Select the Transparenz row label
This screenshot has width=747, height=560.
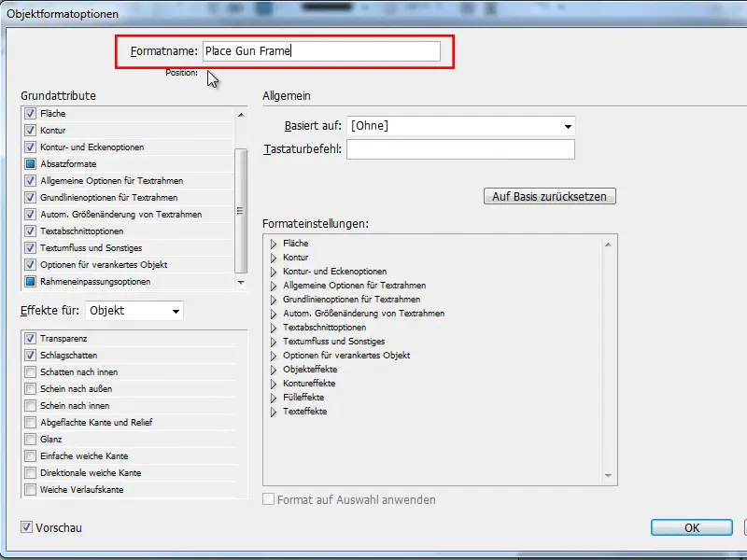(63, 339)
